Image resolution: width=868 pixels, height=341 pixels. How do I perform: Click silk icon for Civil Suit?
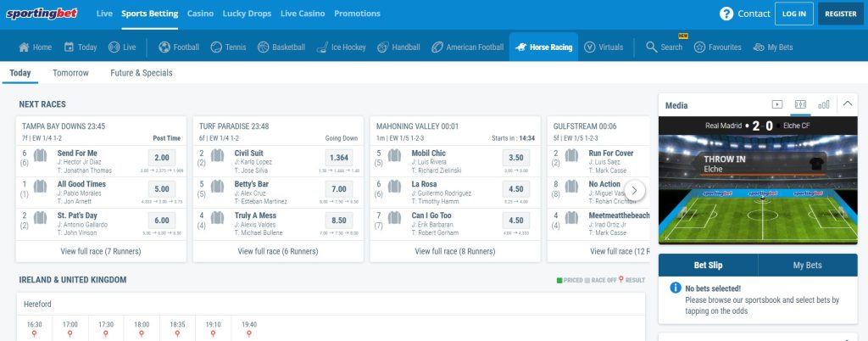tap(217, 155)
